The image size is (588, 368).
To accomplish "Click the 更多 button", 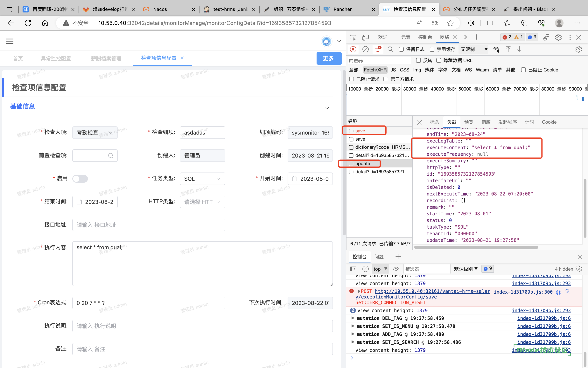I will [329, 58].
